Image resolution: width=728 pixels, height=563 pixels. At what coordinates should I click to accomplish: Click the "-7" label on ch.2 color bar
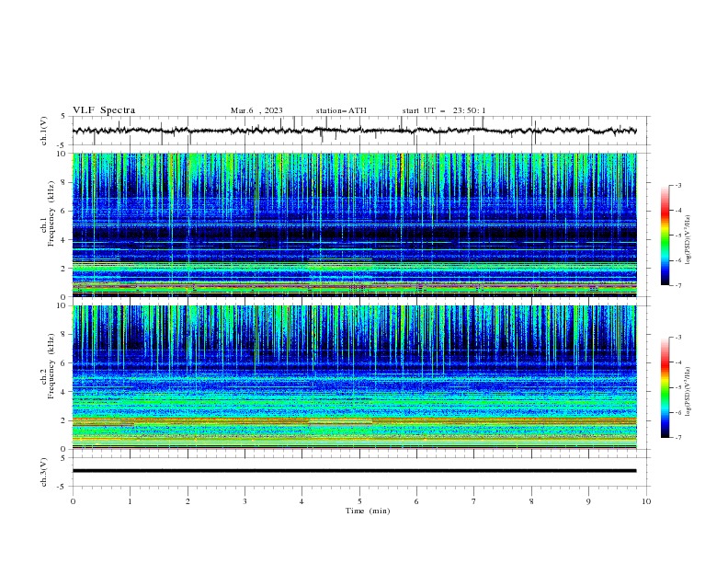click(x=677, y=438)
